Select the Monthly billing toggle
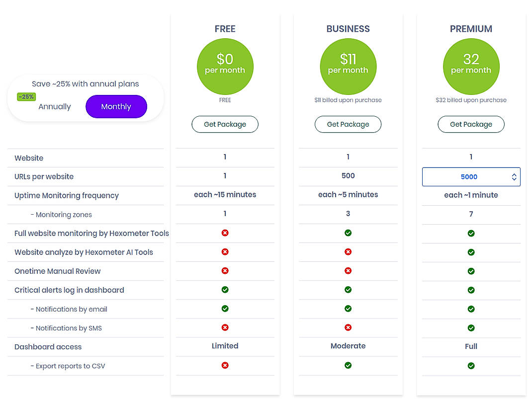The image size is (532, 399). [116, 106]
